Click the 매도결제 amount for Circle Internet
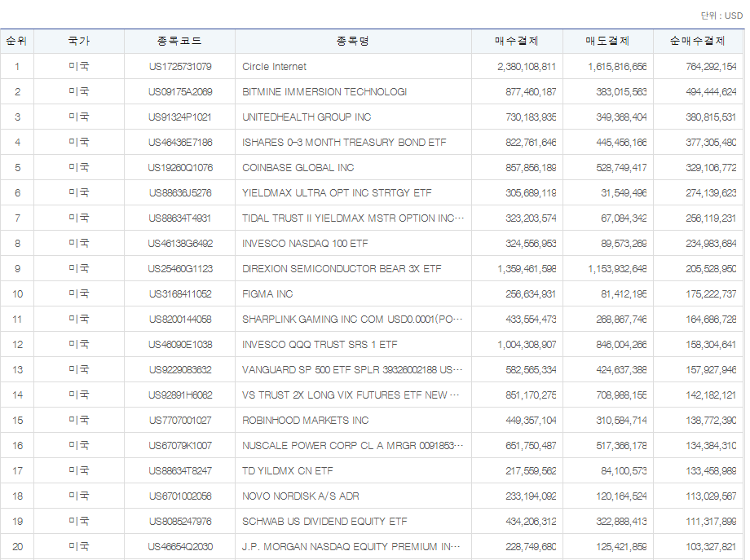Screen dimensions: 750x560 coord(617,67)
